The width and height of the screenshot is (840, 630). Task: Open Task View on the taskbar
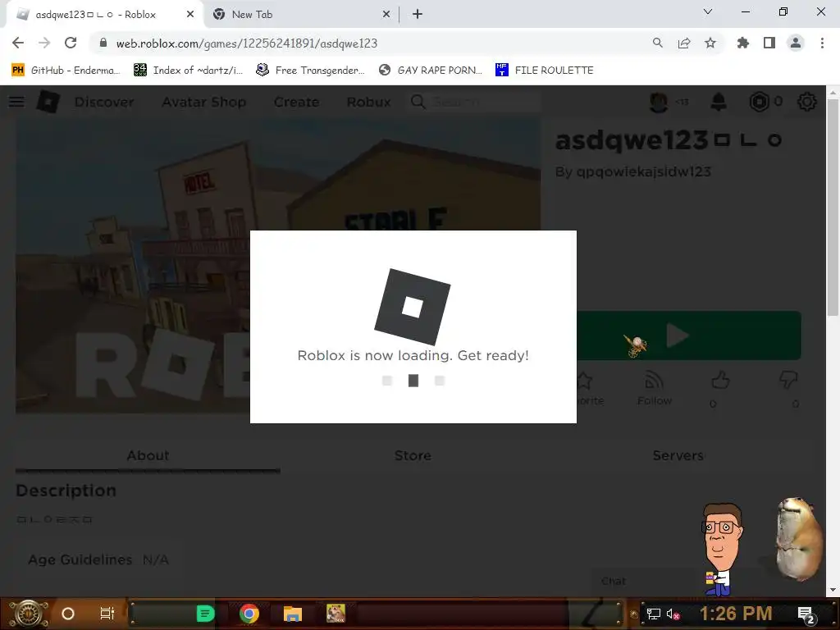click(x=107, y=614)
